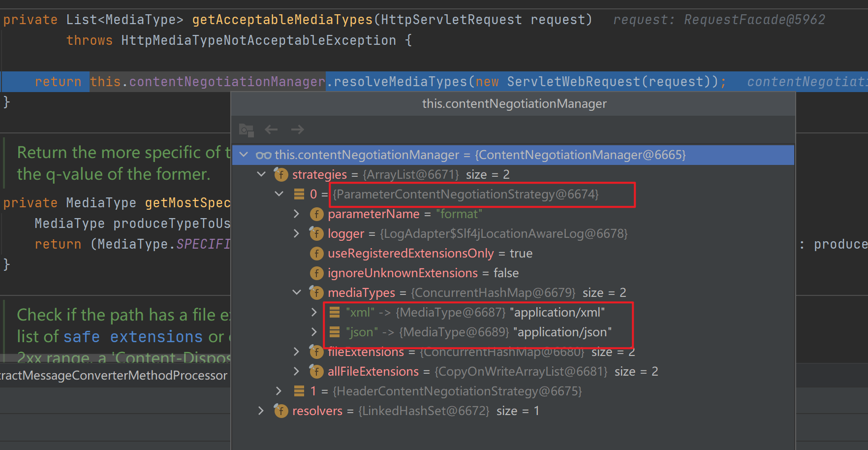
Task: Click the back arrow in evaluation popup
Action: (x=271, y=129)
